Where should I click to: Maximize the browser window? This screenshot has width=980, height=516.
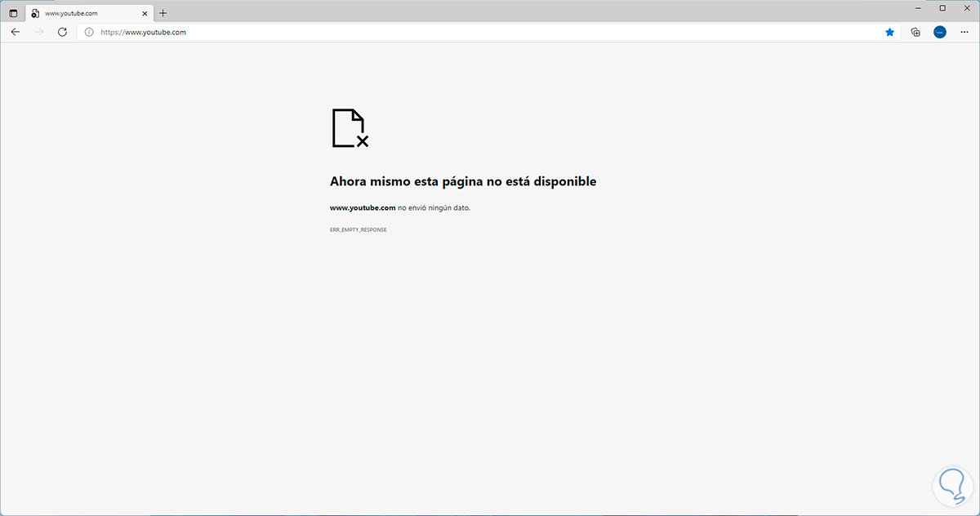[x=942, y=7]
